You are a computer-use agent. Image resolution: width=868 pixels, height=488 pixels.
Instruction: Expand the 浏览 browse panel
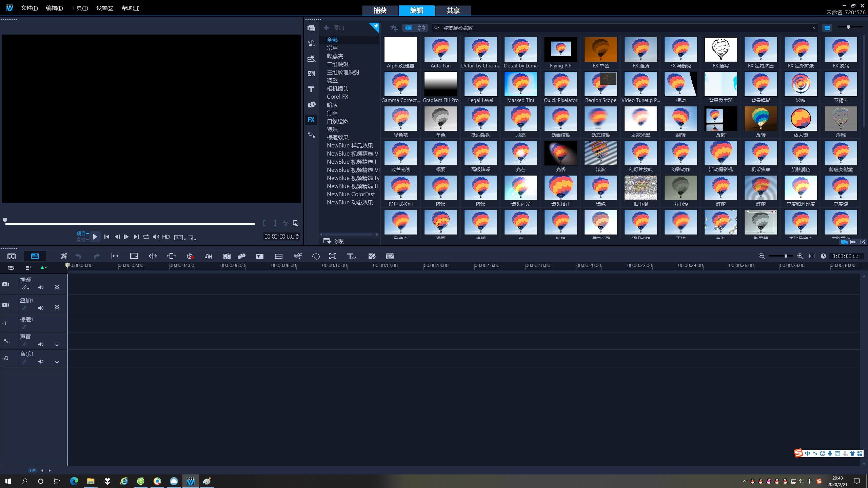click(x=334, y=241)
